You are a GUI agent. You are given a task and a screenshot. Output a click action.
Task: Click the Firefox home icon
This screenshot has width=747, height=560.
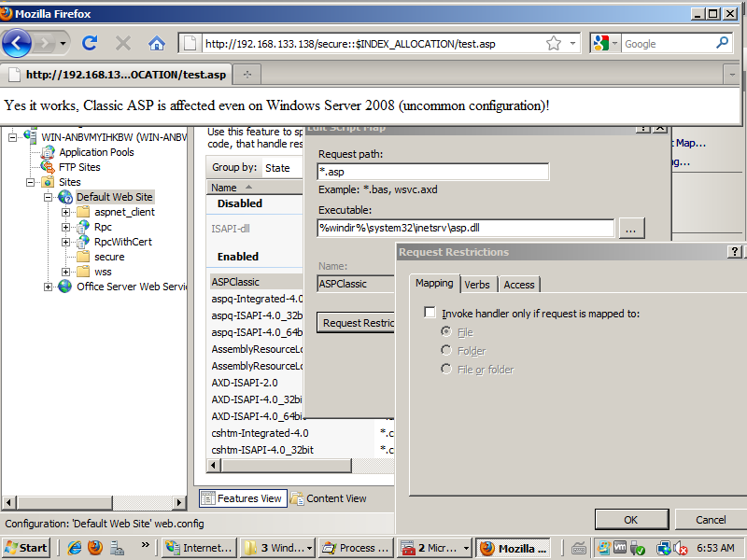point(156,43)
